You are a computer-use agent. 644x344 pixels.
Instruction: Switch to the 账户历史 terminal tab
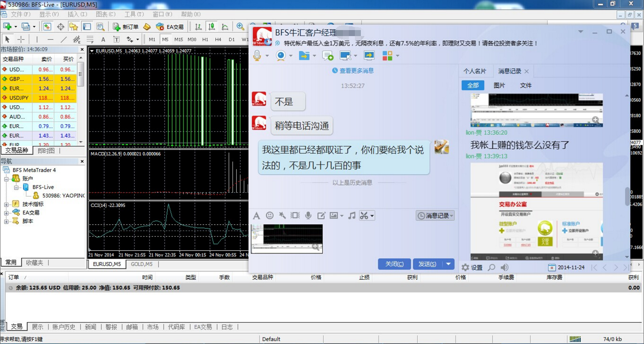click(x=64, y=327)
